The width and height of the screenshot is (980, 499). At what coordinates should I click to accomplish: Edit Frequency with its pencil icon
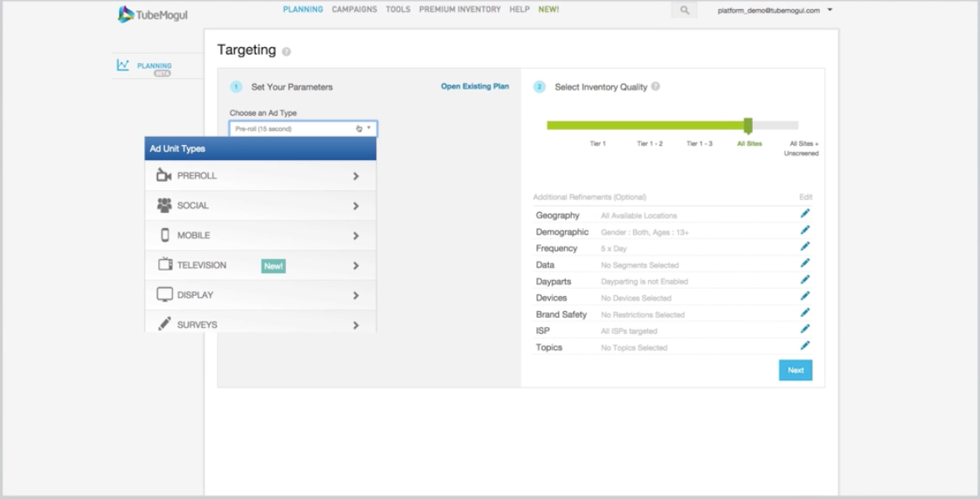pos(805,247)
